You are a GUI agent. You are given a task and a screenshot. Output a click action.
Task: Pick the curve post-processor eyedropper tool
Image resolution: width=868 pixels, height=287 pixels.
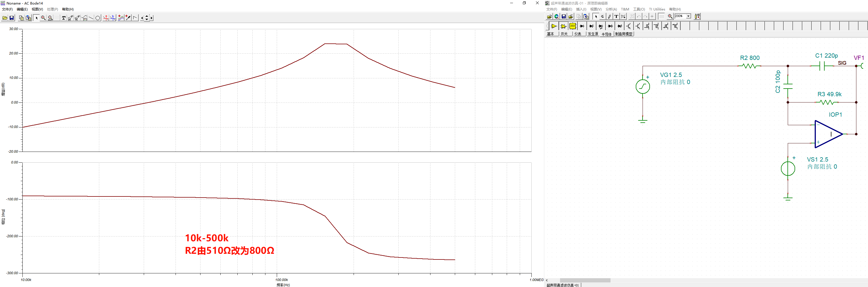coord(128,18)
